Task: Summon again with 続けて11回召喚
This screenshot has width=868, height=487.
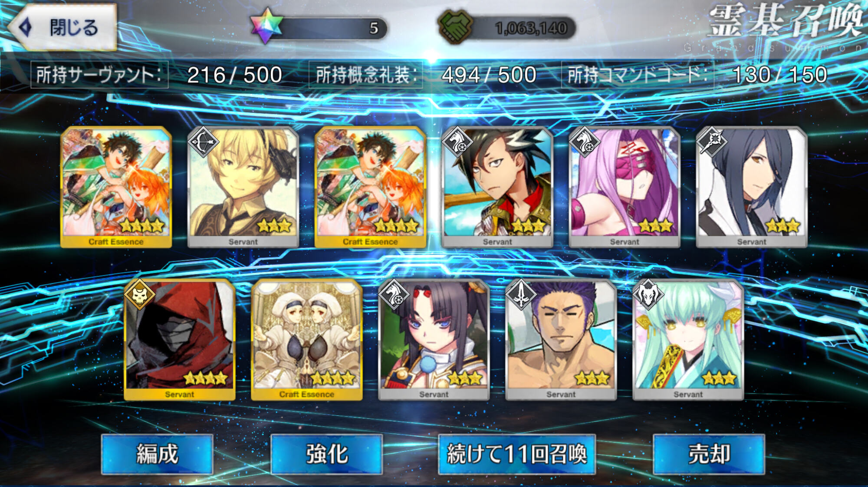Action: click(517, 454)
